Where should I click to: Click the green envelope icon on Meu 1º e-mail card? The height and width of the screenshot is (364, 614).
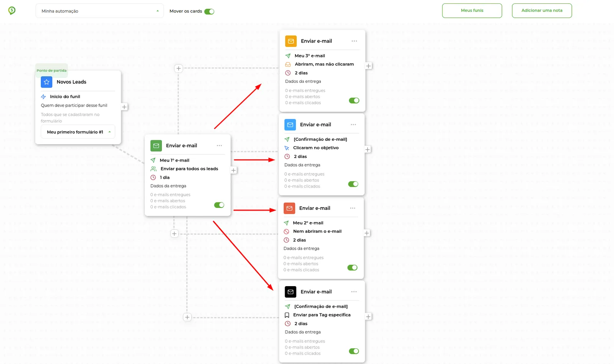point(156,146)
